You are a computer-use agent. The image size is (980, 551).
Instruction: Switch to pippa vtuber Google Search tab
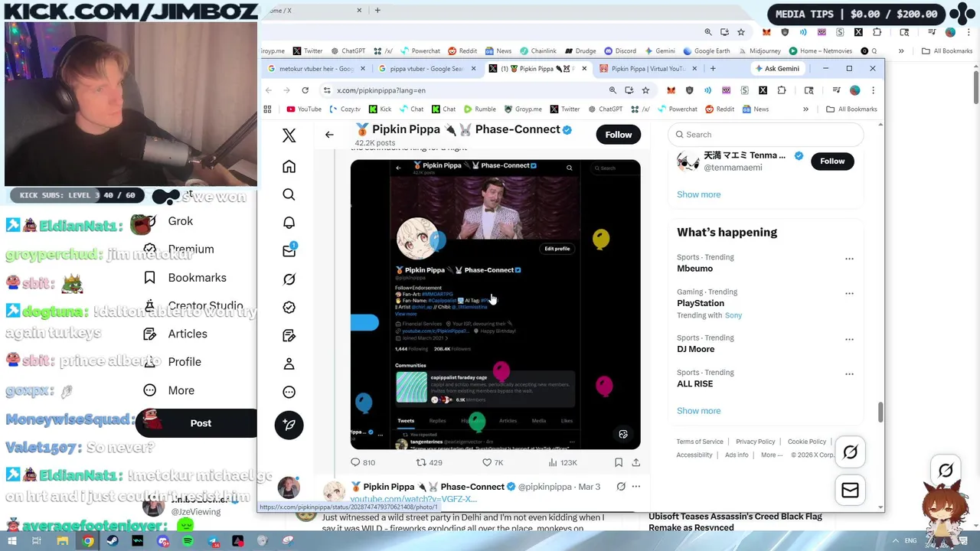click(x=426, y=69)
